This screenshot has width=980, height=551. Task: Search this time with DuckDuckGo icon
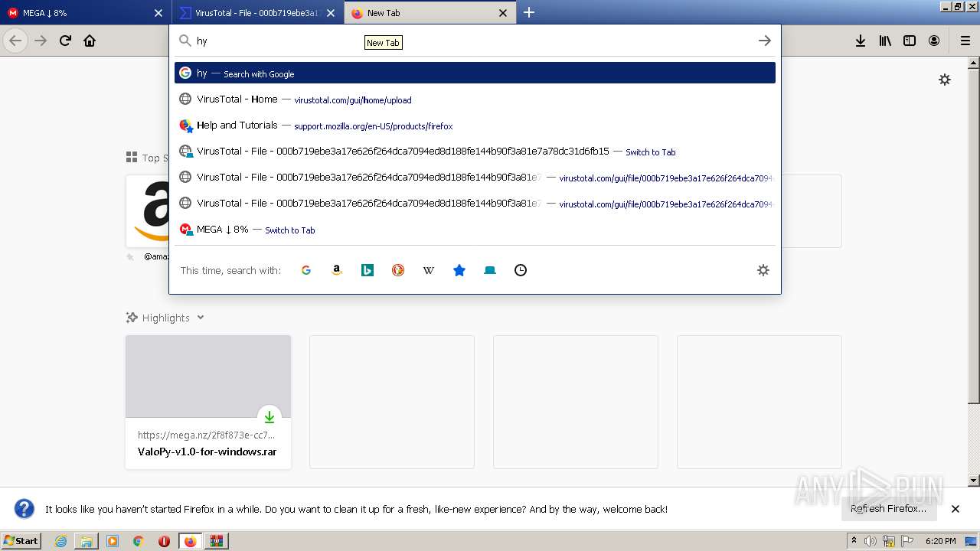point(398,270)
